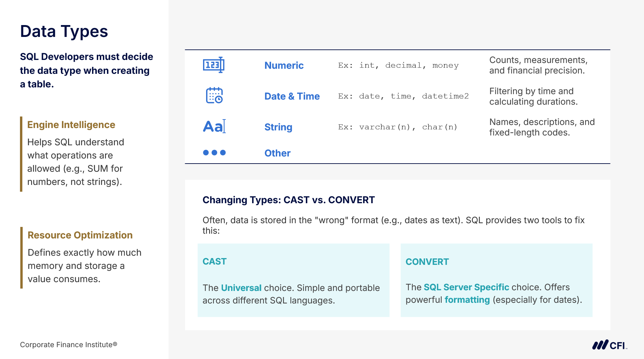Click the Universal highlighted word
The height and width of the screenshot is (359, 644).
click(x=241, y=288)
